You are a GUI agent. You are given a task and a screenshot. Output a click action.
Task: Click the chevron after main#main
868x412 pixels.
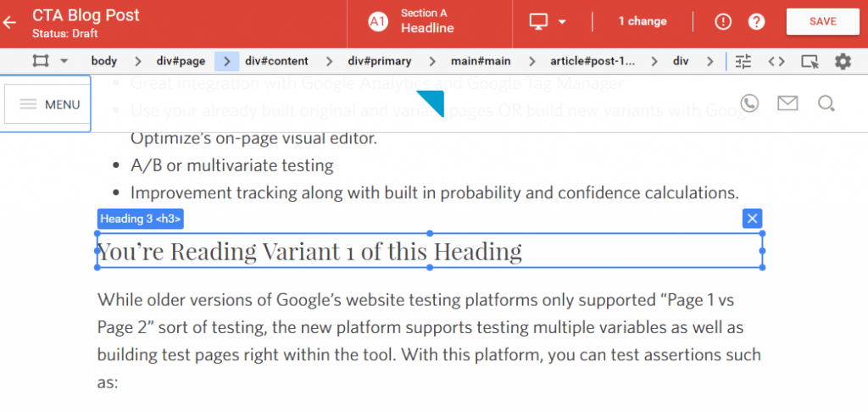(x=532, y=61)
